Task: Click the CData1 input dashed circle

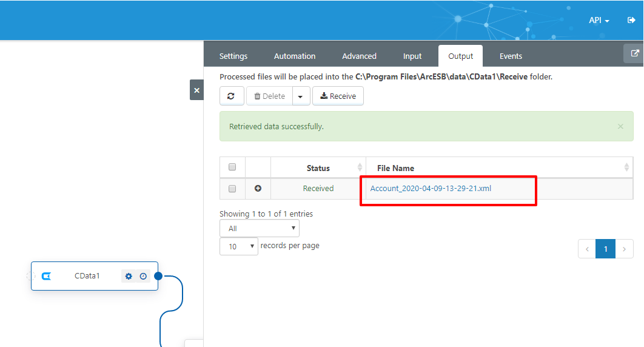Action: [x=31, y=276]
